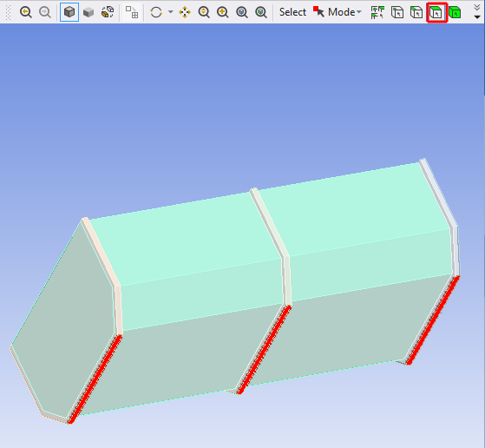Click the smart select filter icon
Viewport: 485px width, 448px height.
coord(377,12)
